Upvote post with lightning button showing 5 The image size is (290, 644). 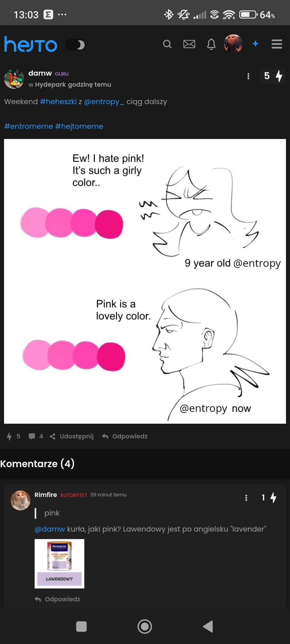pyautogui.click(x=273, y=76)
